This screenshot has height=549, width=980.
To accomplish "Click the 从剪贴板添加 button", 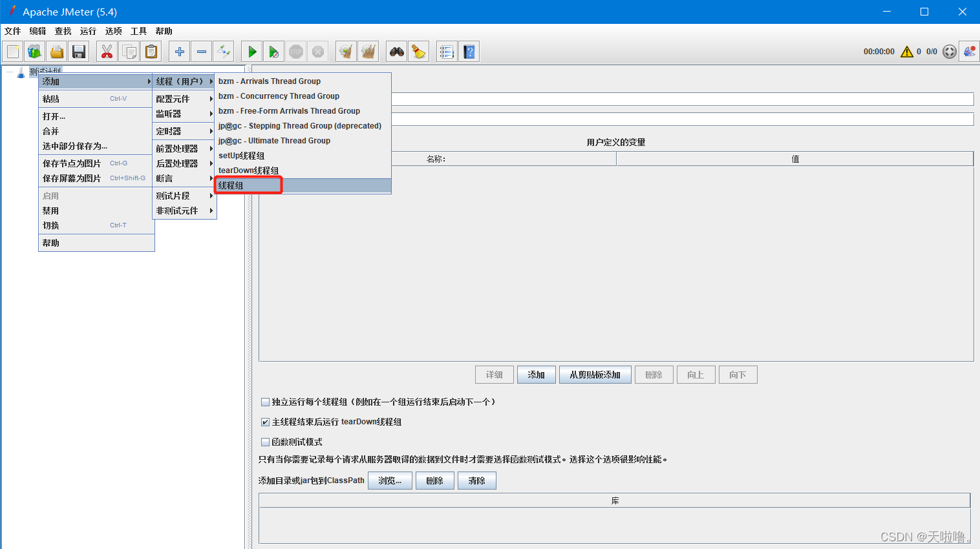I will coord(595,375).
